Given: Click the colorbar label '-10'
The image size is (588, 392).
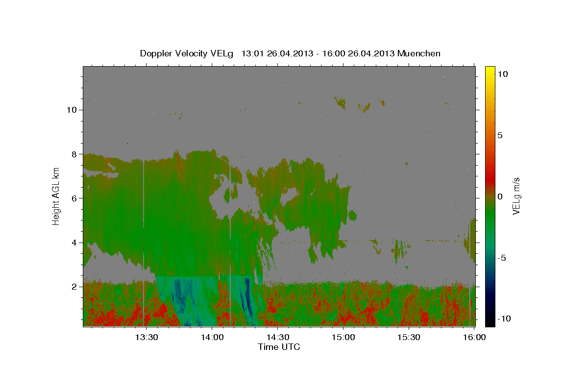Looking at the screenshot, I should tap(504, 318).
